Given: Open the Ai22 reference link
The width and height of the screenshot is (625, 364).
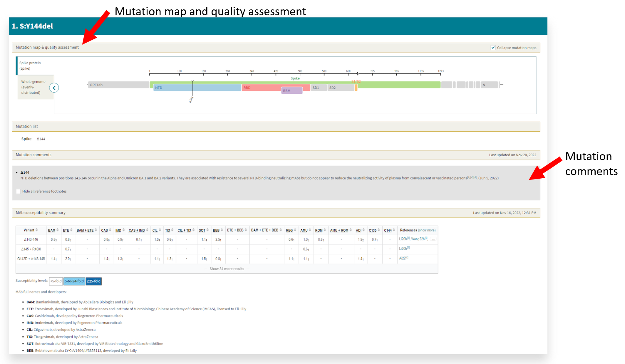Looking at the screenshot, I should pyautogui.click(x=403, y=258).
